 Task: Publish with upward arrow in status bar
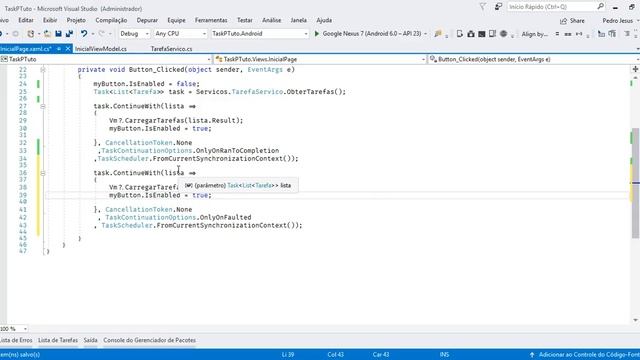tap(532, 355)
